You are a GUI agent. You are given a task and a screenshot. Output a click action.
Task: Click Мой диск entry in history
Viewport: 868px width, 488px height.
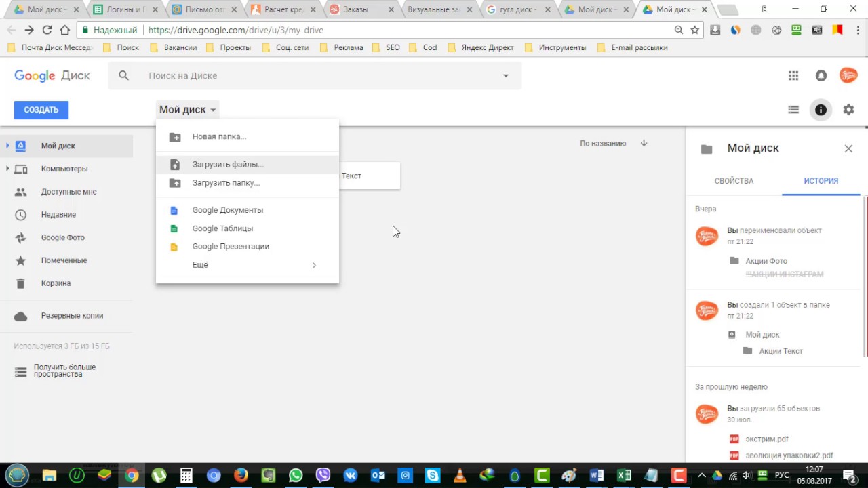click(x=762, y=335)
